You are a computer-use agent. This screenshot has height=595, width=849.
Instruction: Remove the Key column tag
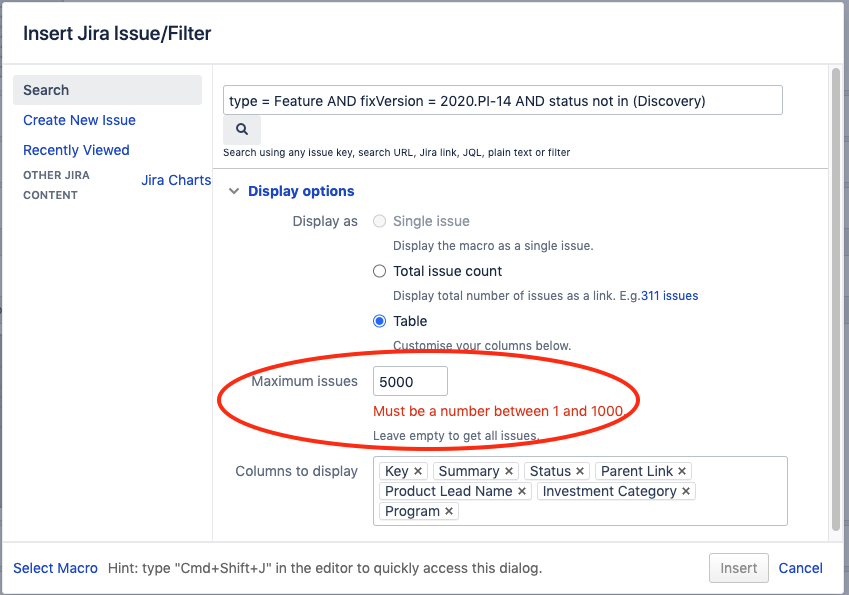pyautogui.click(x=419, y=471)
